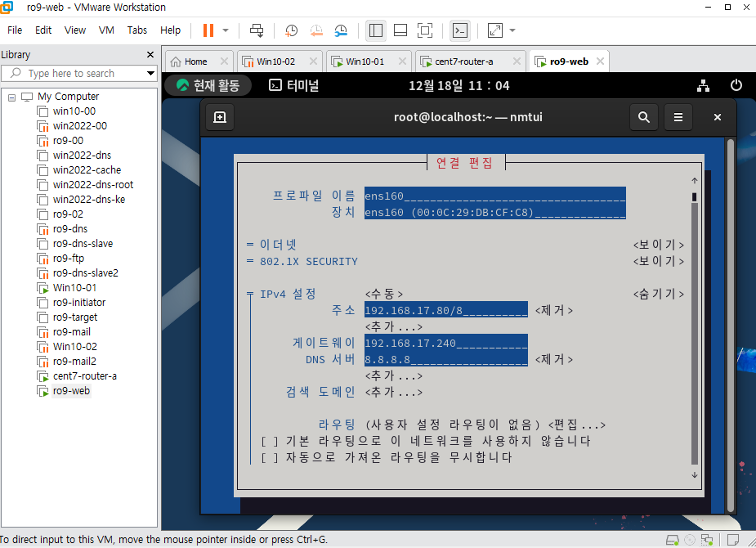Show the Ethernet section
This screenshot has height=548, width=756.
pos(658,245)
